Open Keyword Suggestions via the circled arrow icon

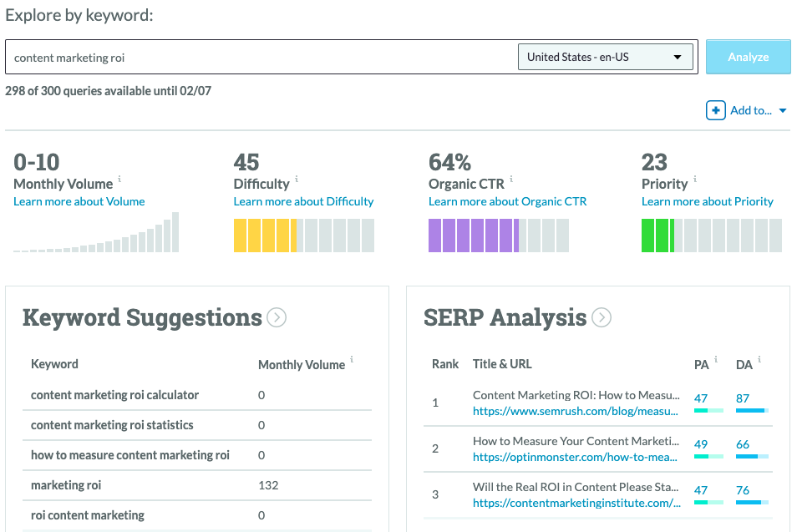click(x=277, y=317)
